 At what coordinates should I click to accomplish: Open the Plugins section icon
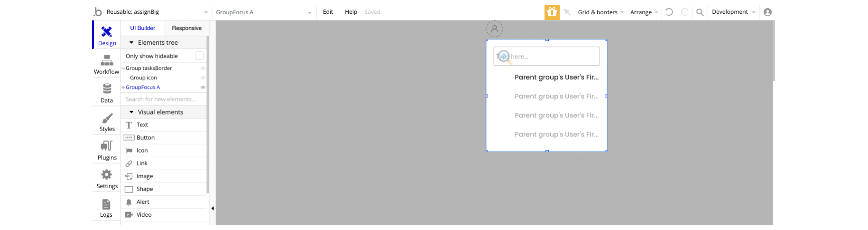[x=107, y=146]
